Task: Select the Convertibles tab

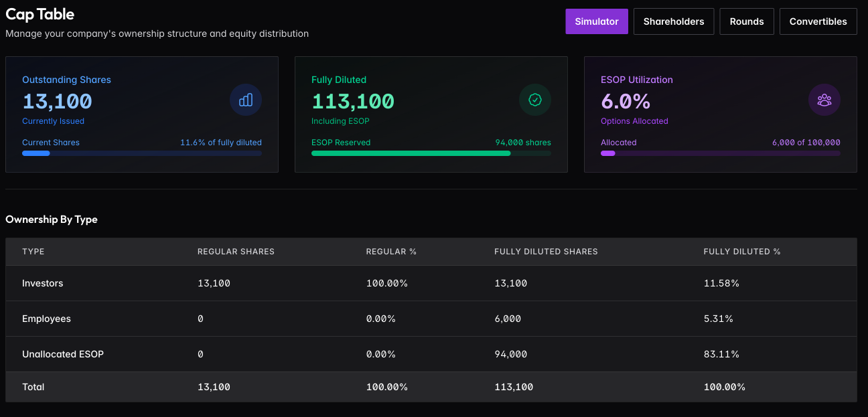Action: point(818,21)
